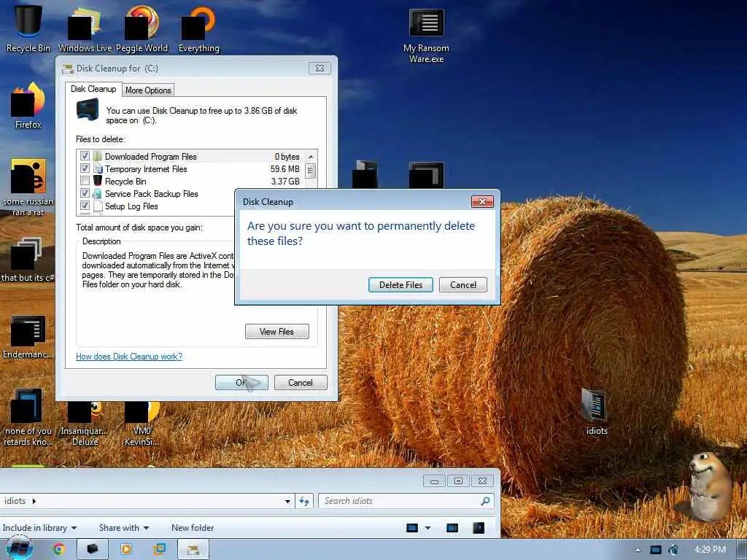Image resolution: width=747 pixels, height=560 pixels.
Task: Select the idiots folder desktop icon
Action: [597, 411]
